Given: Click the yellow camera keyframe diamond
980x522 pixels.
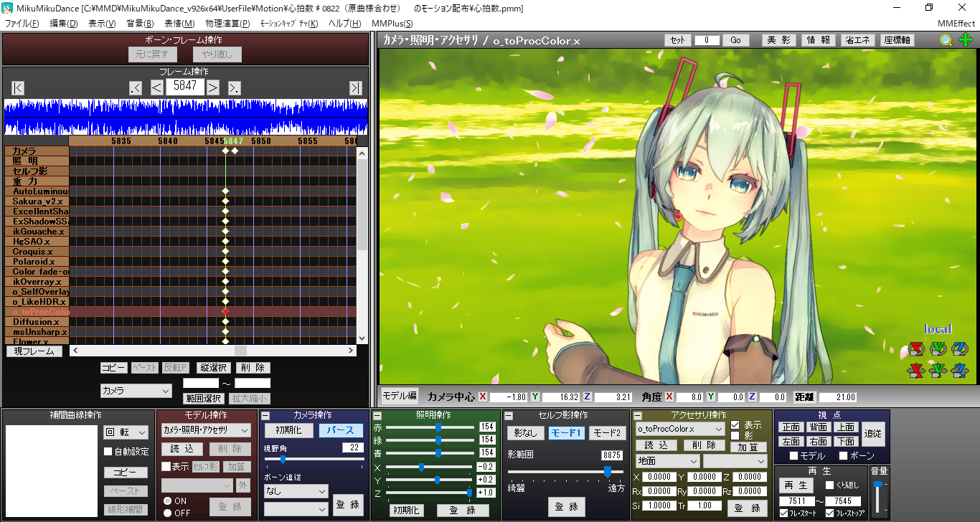Looking at the screenshot, I should click(235, 151).
